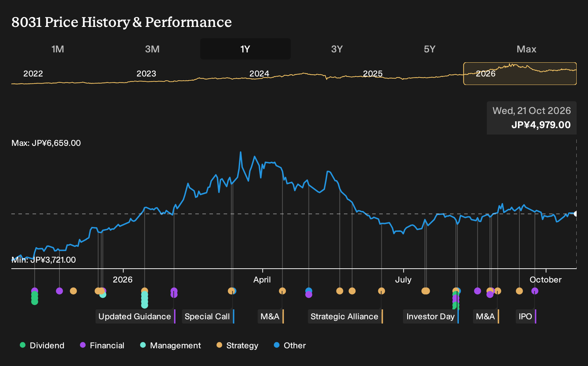Click the white end-point marker on the price line
The image size is (588, 366).
coord(576,214)
